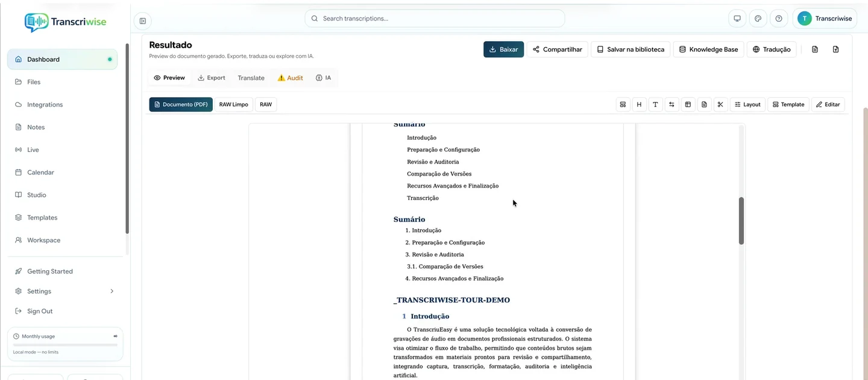This screenshot has width=868, height=380.
Task: Open the color palette theme icon
Action: (758, 19)
